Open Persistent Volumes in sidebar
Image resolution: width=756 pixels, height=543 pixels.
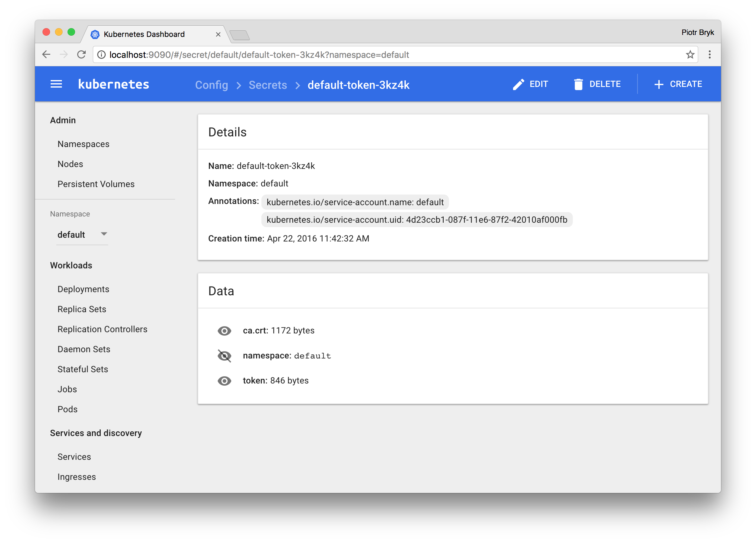(x=96, y=184)
